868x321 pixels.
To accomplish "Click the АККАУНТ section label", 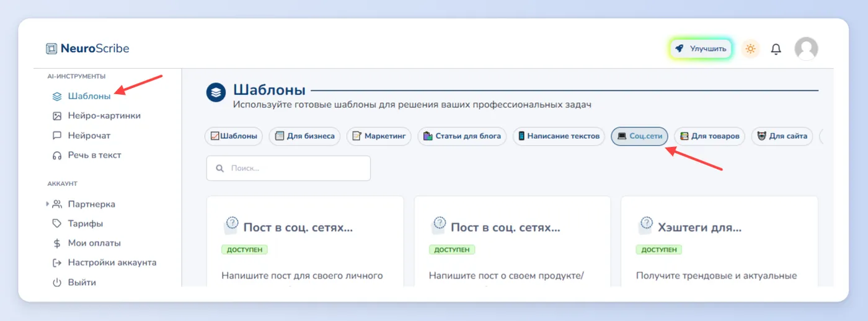I will pyautogui.click(x=62, y=184).
